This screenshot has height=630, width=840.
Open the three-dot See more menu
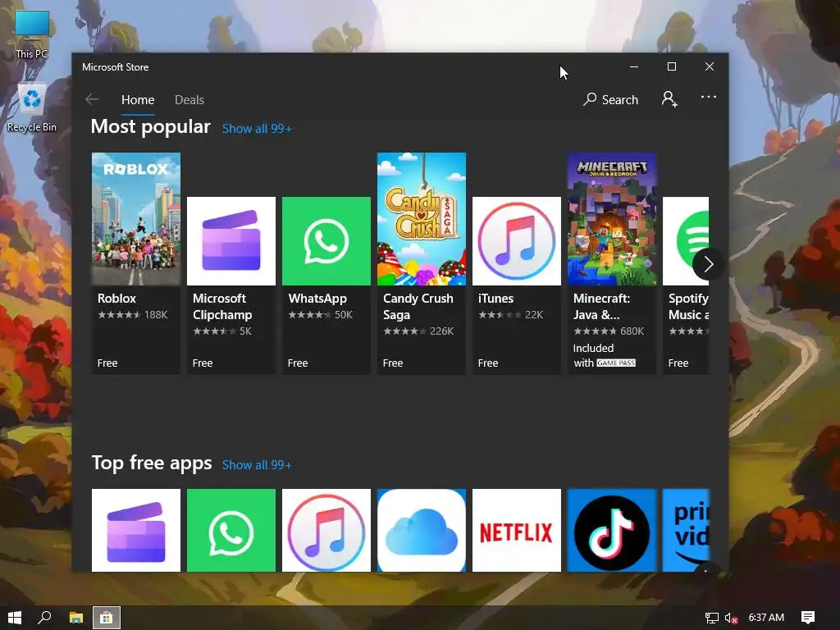click(x=708, y=97)
